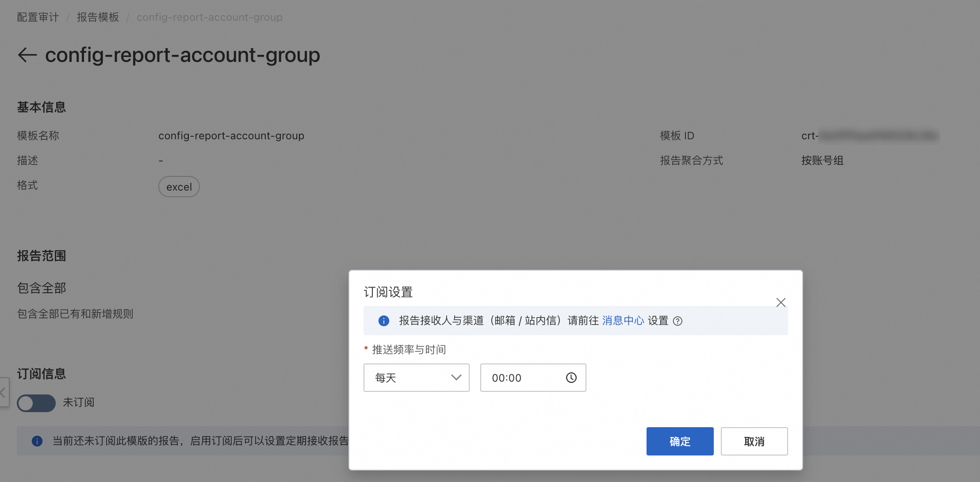This screenshot has height=482, width=980.
Task: Click the excel format tag
Action: pos(179,187)
